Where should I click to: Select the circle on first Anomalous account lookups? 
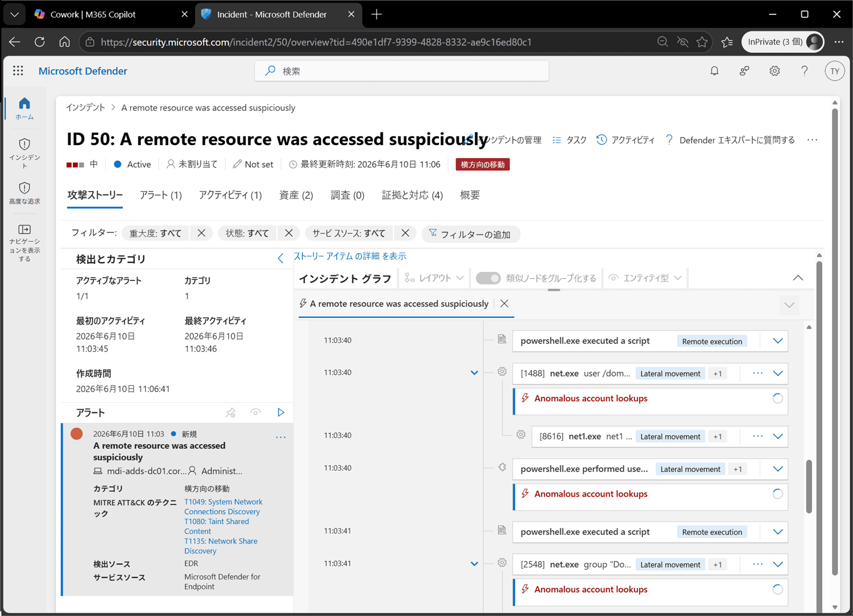click(777, 399)
